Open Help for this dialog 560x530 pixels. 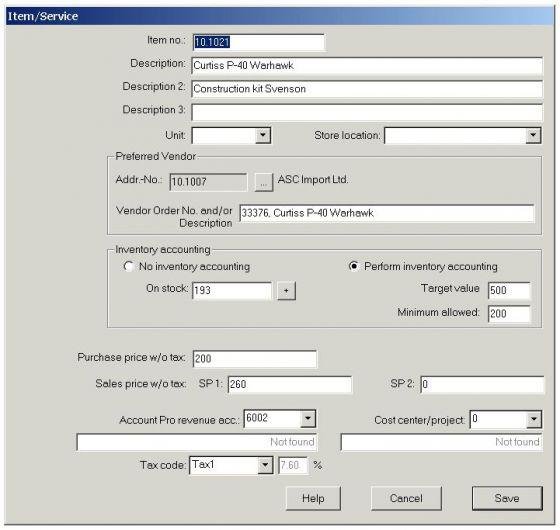pyautogui.click(x=313, y=498)
